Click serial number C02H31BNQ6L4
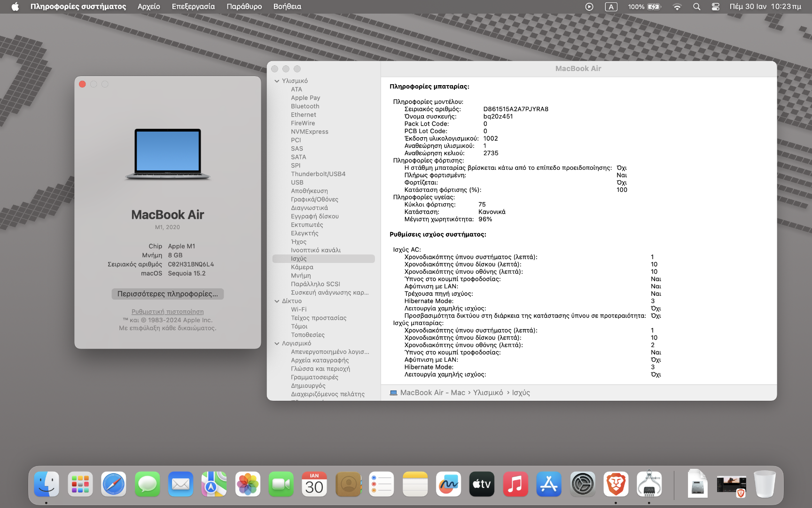The width and height of the screenshot is (812, 508). coord(191,264)
